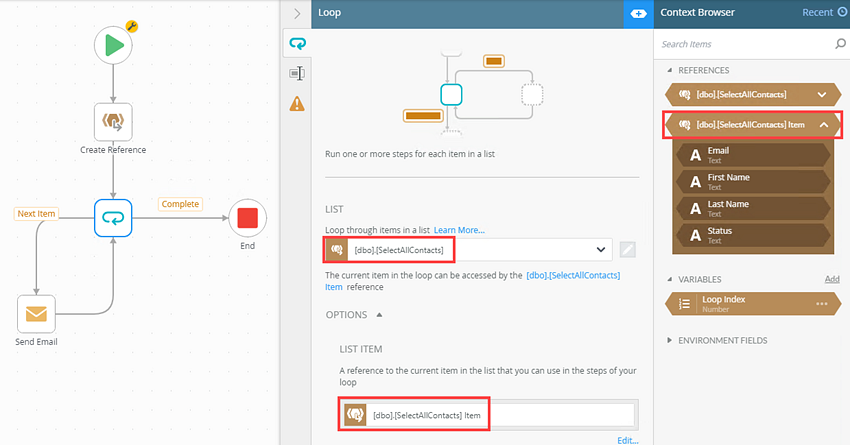The image size is (850, 445).
Task: Click the List Item reference field
Action: (x=488, y=415)
